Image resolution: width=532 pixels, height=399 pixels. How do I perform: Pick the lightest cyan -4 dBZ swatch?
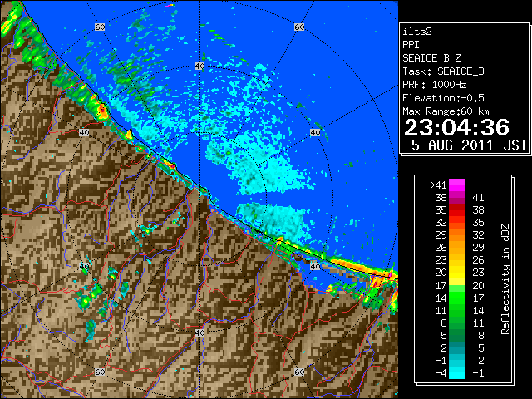[457, 373]
